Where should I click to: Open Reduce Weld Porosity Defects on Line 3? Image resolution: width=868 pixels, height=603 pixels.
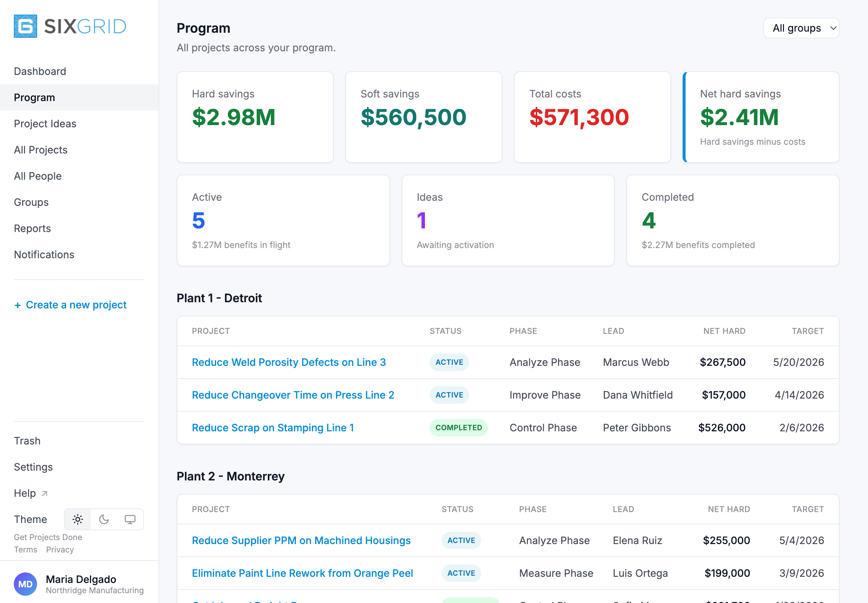(289, 362)
